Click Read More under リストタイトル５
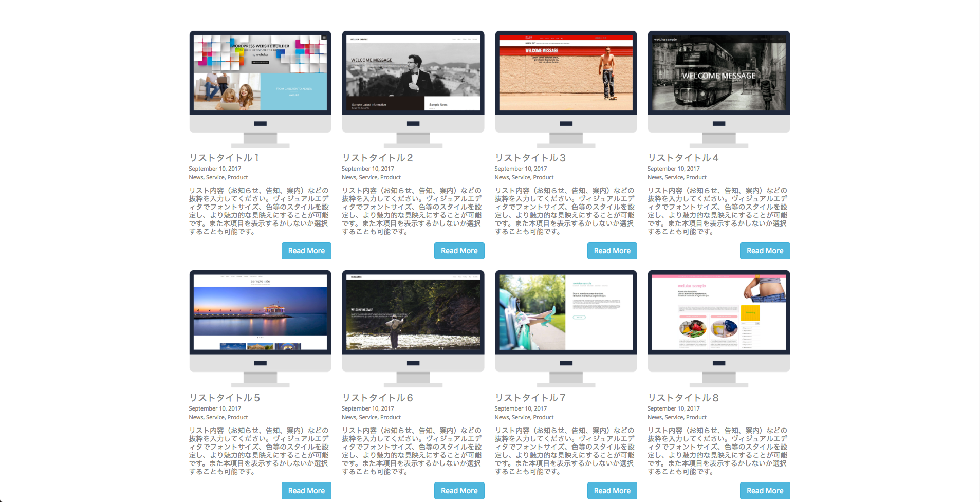This screenshot has height=502, width=980. click(x=306, y=491)
